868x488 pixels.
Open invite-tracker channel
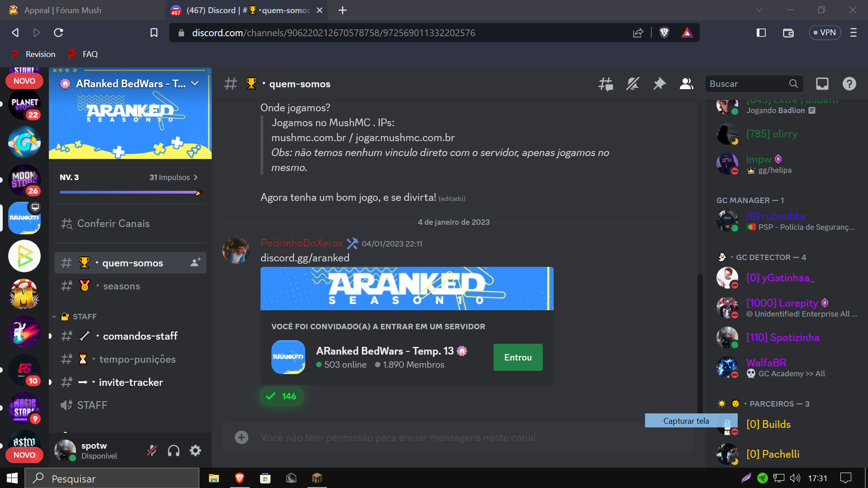[130, 382]
